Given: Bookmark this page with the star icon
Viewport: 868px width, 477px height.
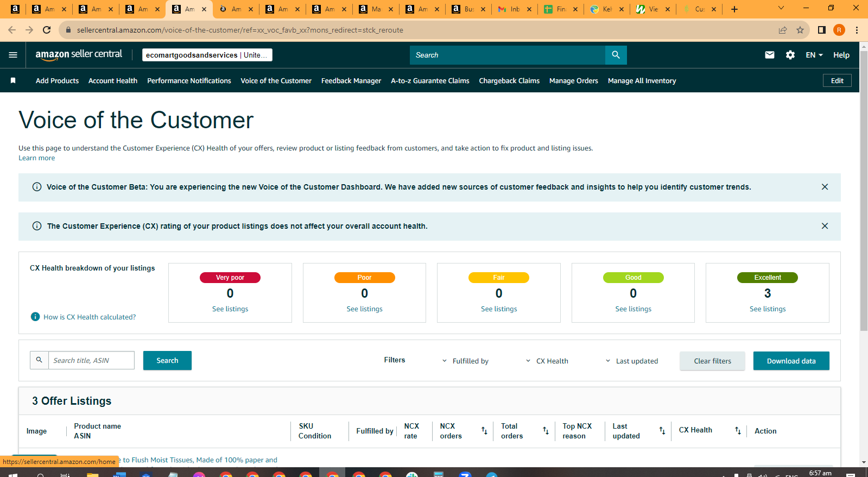Looking at the screenshot, I should 800,30.
